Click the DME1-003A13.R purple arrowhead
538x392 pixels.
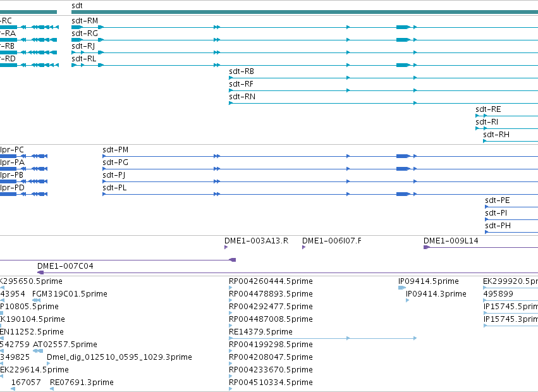click(x=226, y=247)
